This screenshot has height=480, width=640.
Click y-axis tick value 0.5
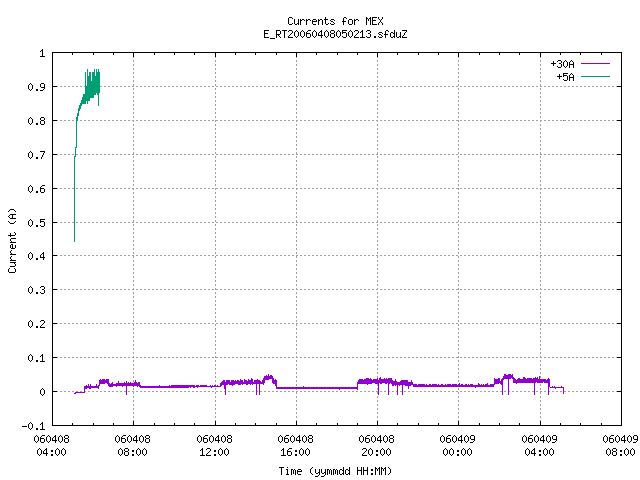(x=36, y=223)
